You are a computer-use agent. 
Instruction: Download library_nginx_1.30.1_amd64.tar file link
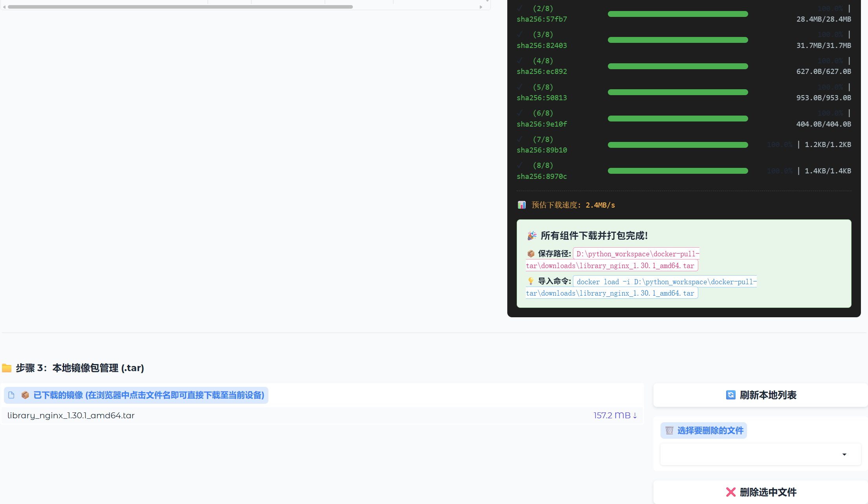click(x=71, y=416)
